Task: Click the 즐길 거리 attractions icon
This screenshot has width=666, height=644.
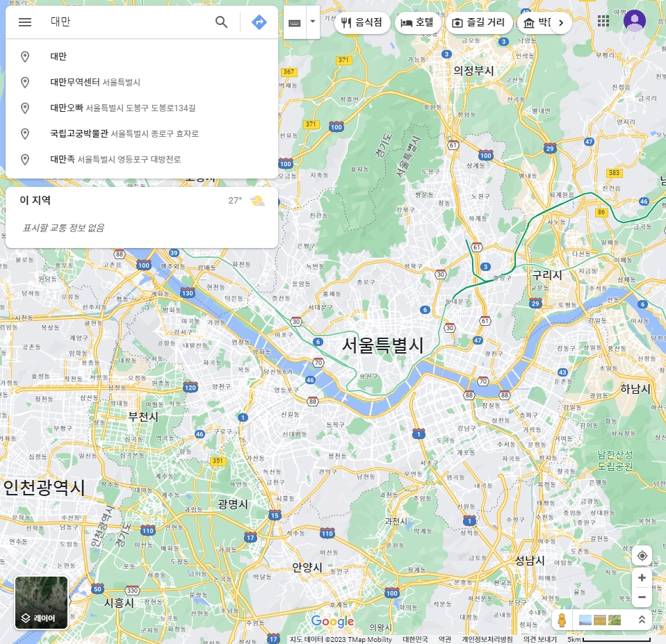Action: pyautogui.click(x=457, y=23)
